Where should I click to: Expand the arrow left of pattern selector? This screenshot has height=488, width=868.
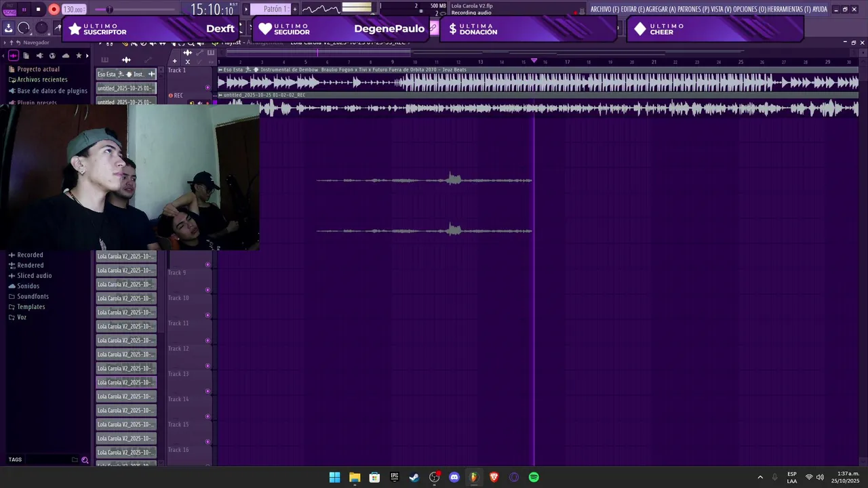coord(246,9)
